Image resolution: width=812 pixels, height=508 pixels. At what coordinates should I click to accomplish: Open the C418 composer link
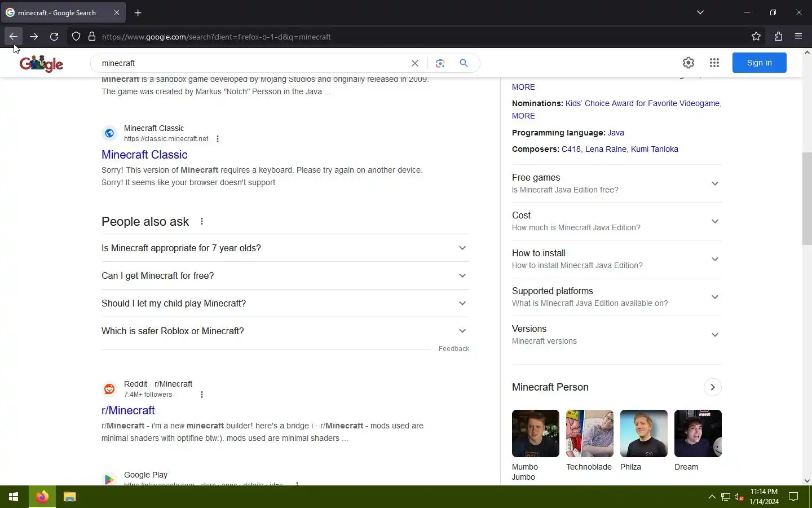point(571,149)
